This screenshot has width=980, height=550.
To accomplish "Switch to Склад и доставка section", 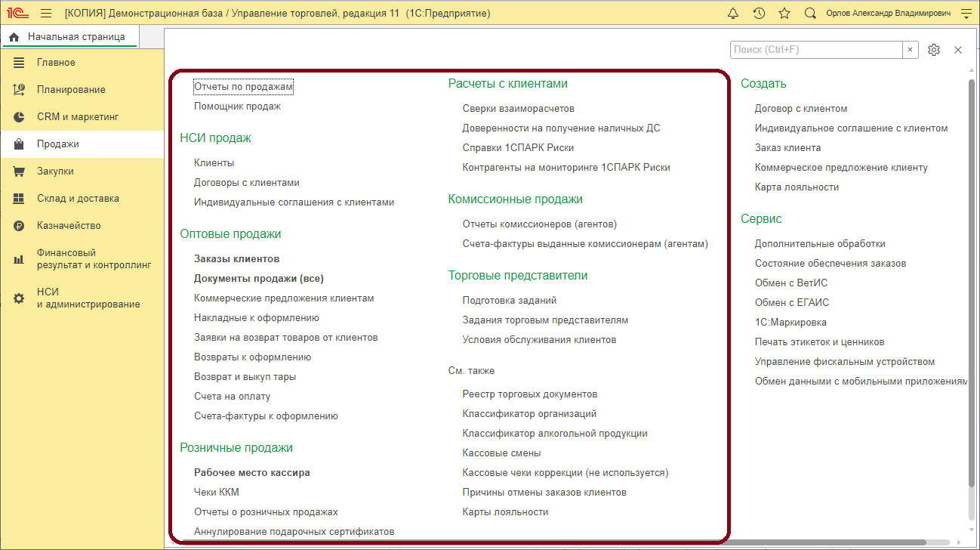I will (x=78, y=199).
